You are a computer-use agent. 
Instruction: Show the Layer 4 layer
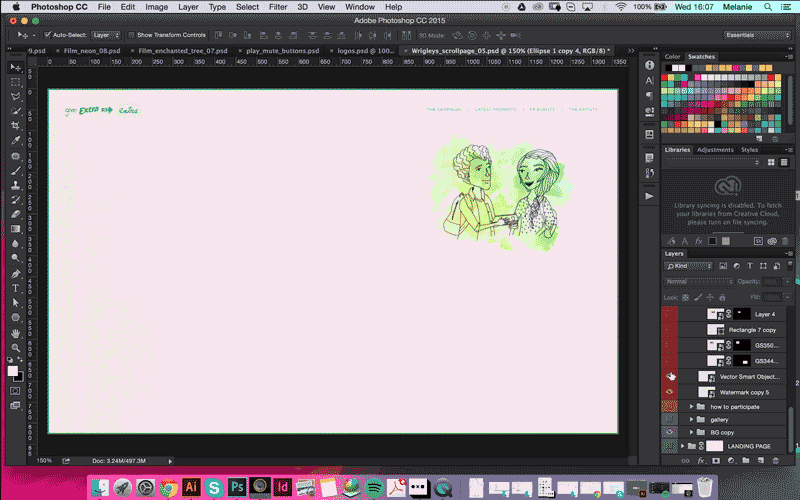(669, 314)
